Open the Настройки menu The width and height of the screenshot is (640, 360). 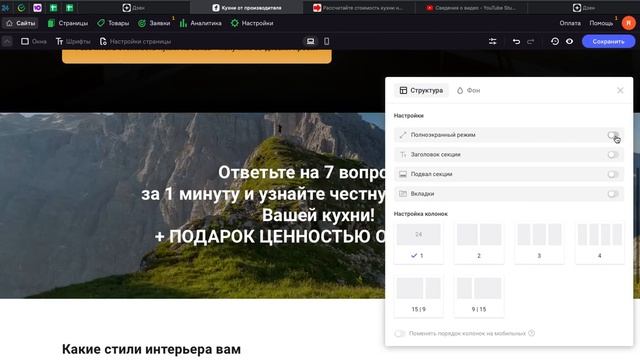point(252,23)
